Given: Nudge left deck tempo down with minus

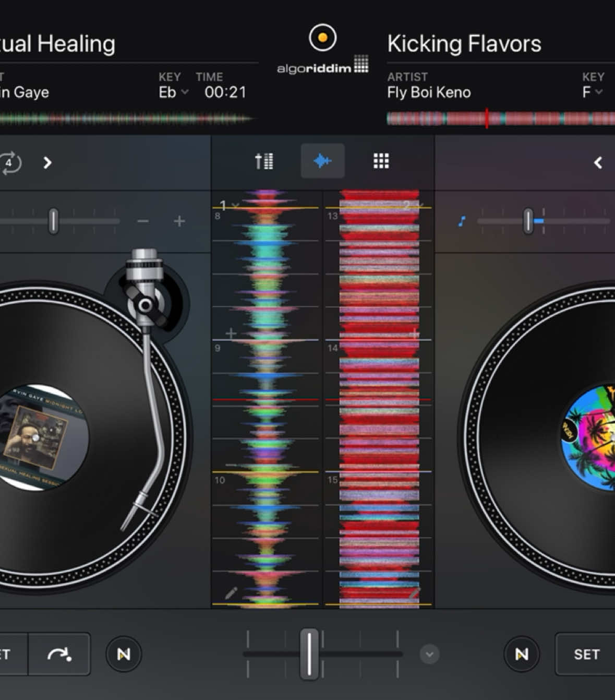Looking at the screenshot, I should (143, 221).
